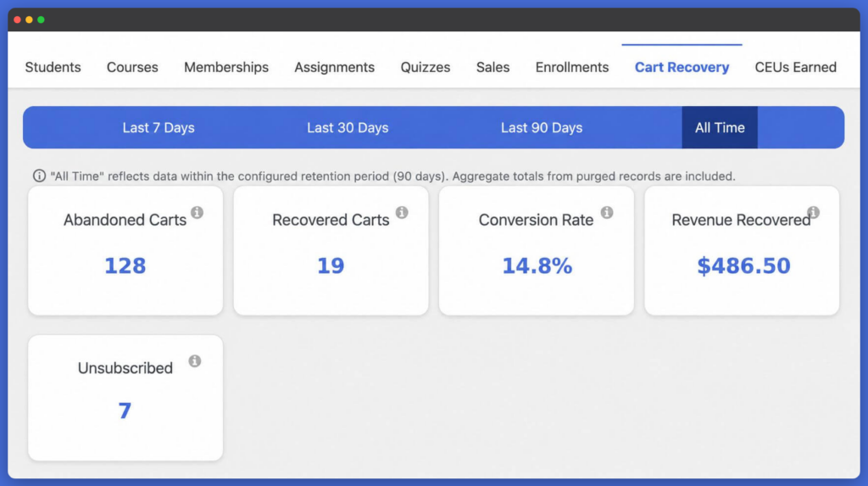This screenshot has height=486, width=868.
Task: Click the Unsubscribed card title
Action: pyautogui.click(x=125, y=368)
